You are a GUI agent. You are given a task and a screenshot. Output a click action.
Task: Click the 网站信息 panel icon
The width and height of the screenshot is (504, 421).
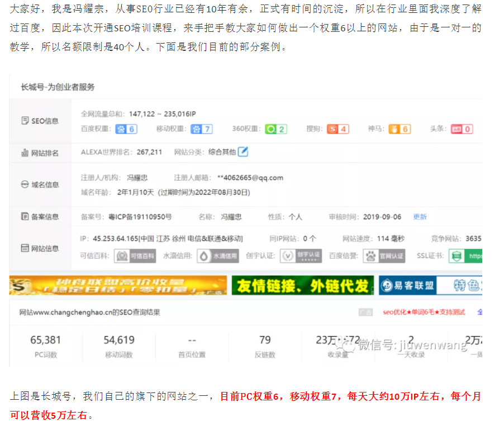click(25, 248)
